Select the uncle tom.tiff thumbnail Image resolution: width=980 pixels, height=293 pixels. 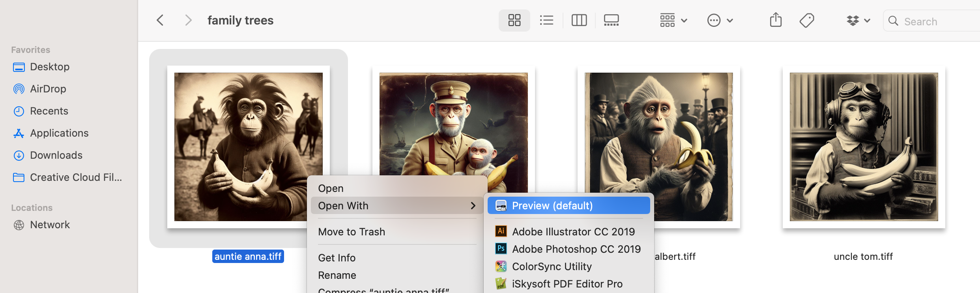[x=864, y=146]
